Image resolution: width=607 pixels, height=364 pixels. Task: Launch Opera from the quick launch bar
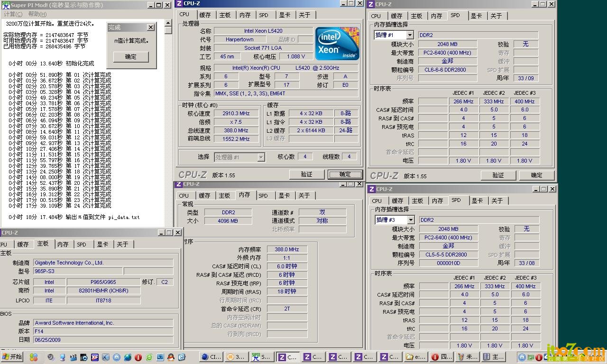[138, 357]
